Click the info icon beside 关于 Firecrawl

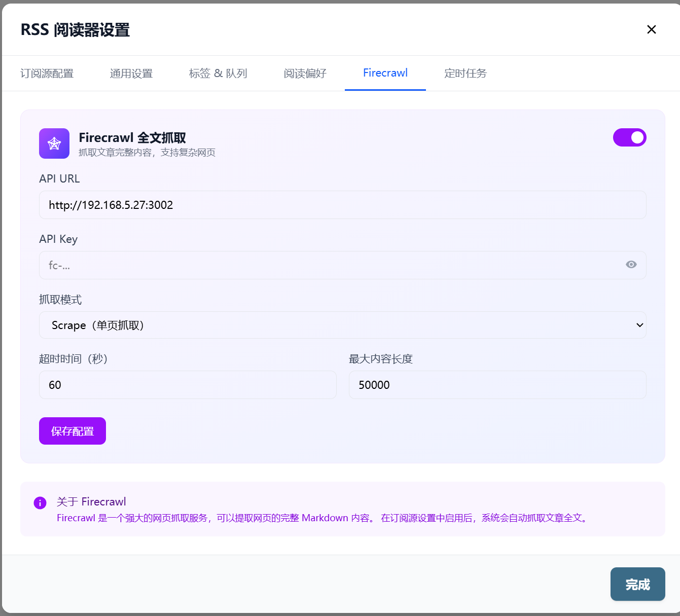click(40, 502)
